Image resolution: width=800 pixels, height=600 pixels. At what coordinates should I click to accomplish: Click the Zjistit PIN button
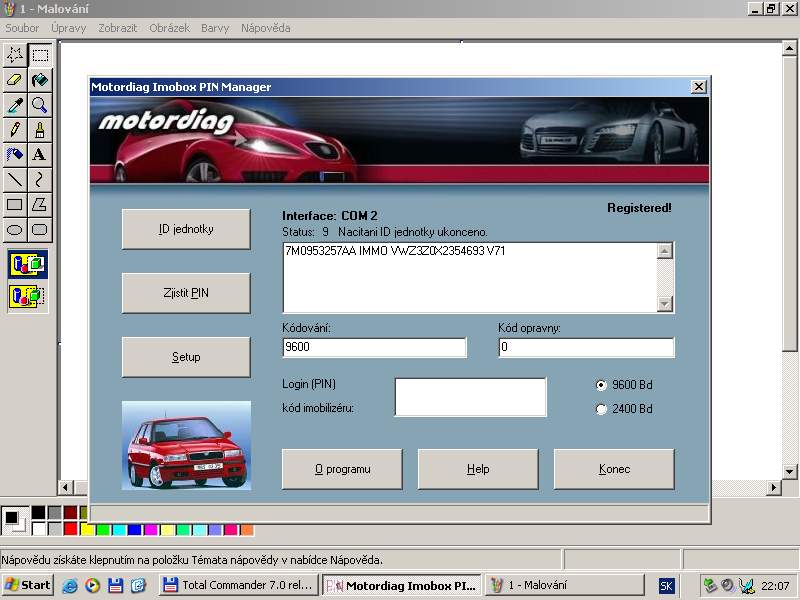pyautogui.click(x=186, y=293)
